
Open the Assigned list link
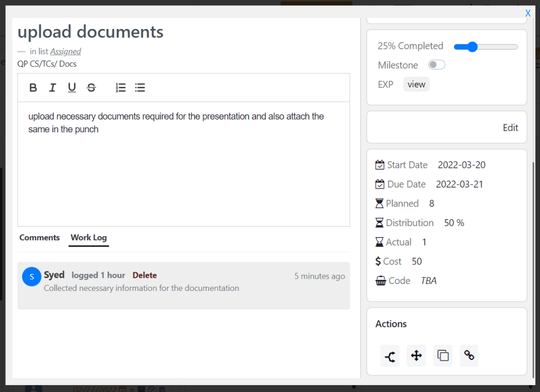65,51
